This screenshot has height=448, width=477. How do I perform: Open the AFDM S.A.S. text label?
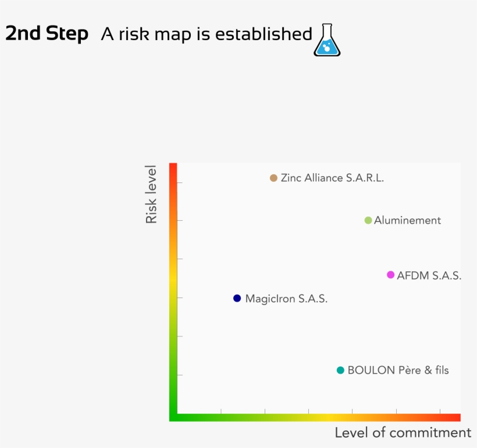pyautogui.click(x=429, y=275)
